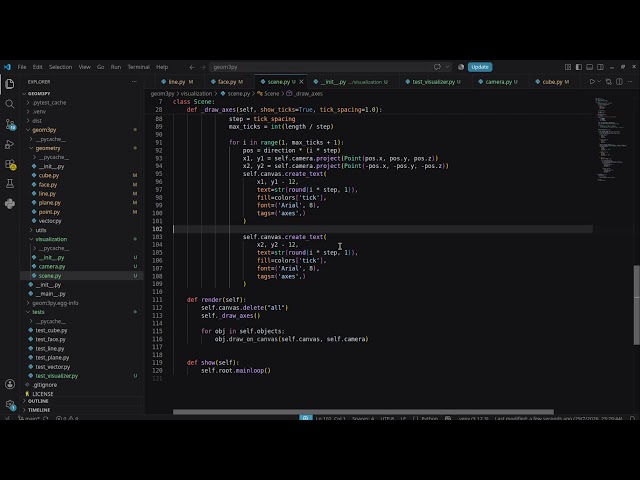Switch to the test_visualizer.py tab
The width and height of the screenshot is (640, 480).
pos(433,82)
